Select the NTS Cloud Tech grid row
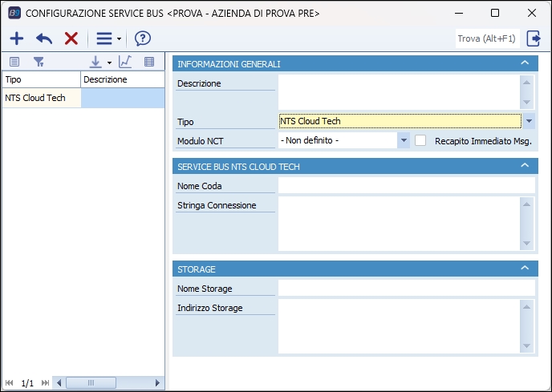 coord(42,98)
